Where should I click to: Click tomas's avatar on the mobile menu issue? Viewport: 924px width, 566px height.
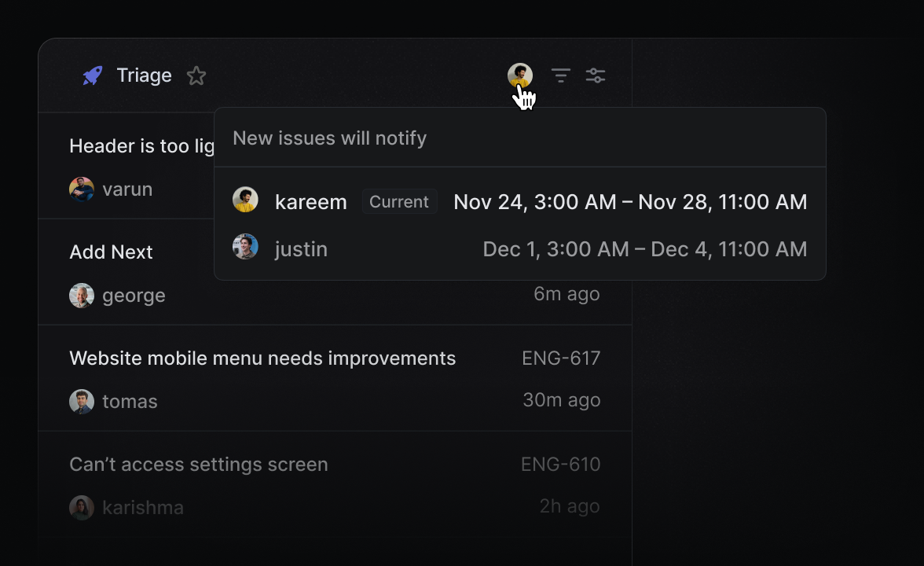pyautogui.click(x=82, y=401)
